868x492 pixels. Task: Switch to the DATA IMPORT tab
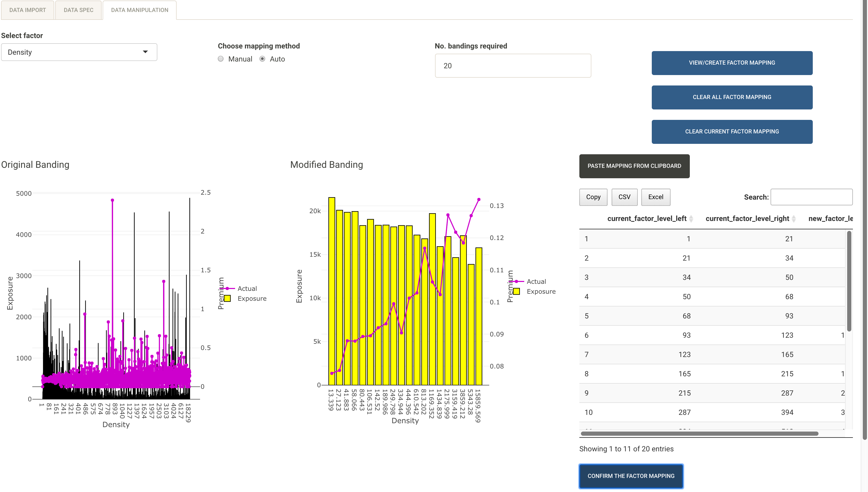click(x=28, y=10)
